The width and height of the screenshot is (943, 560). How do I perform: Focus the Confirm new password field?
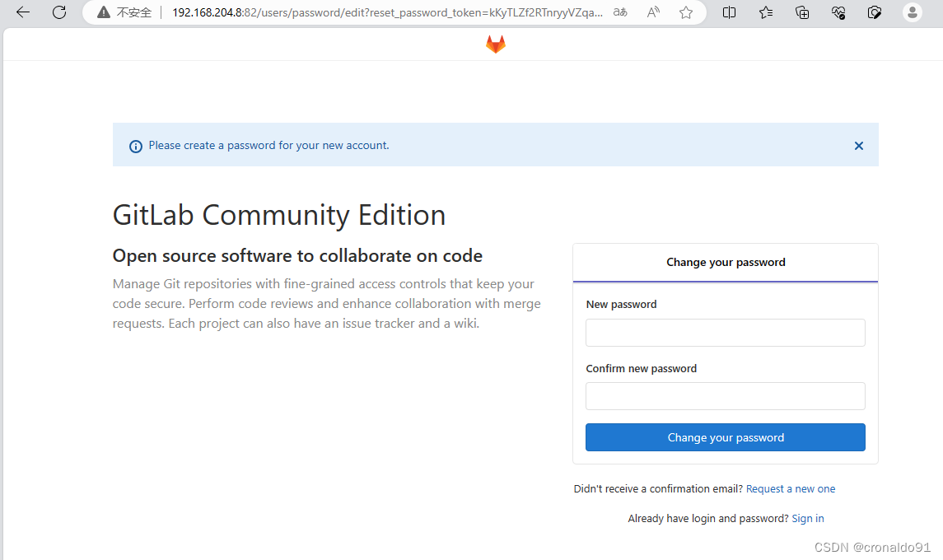(x=726, y=396)
